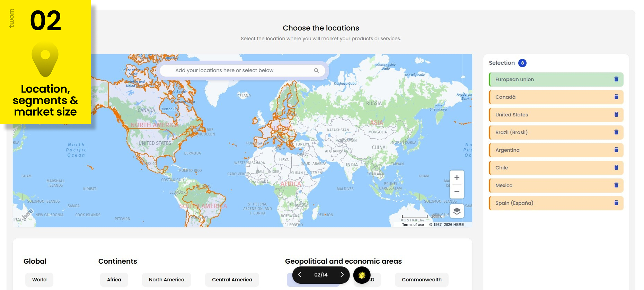Zoom out of the map

[457, 192]
